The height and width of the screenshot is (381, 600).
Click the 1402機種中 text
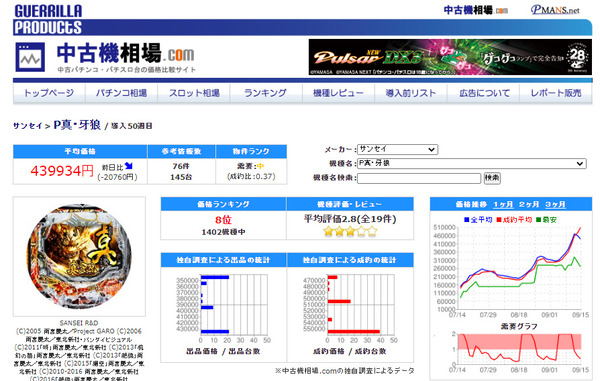coord(223,232)
